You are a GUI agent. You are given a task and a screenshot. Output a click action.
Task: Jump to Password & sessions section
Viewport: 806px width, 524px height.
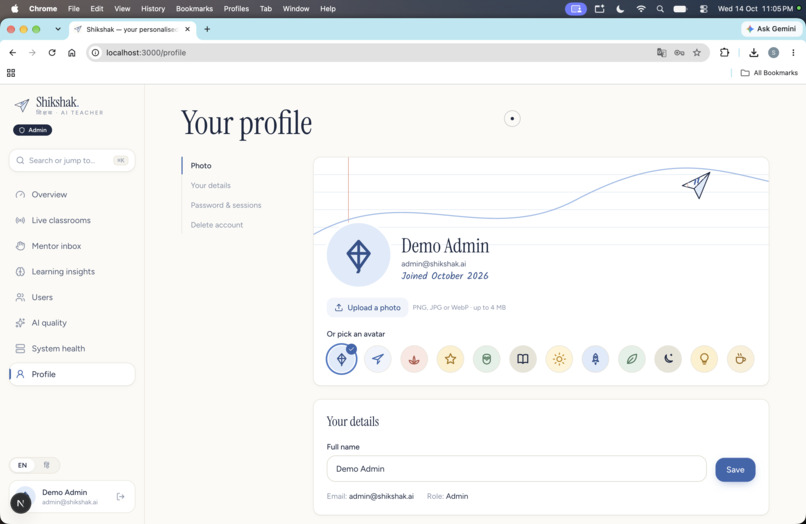pyautogui.click(x=226, y=205)
